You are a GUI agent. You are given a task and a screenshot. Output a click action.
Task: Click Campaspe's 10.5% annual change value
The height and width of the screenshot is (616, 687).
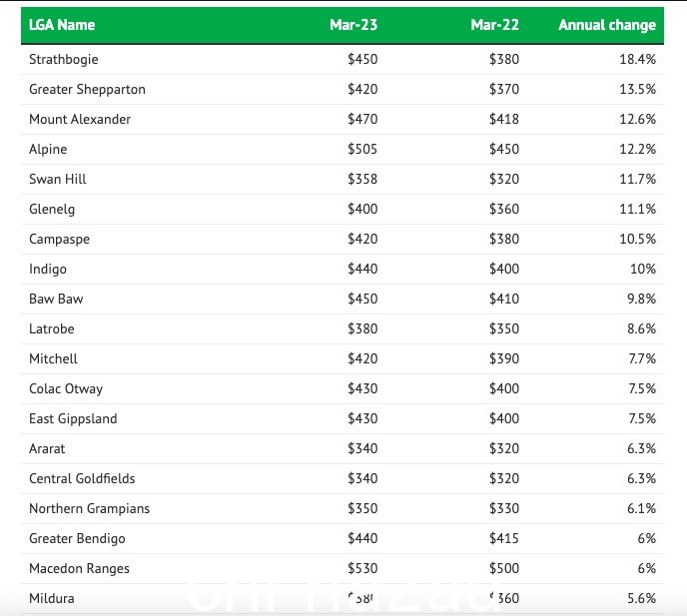637,240
